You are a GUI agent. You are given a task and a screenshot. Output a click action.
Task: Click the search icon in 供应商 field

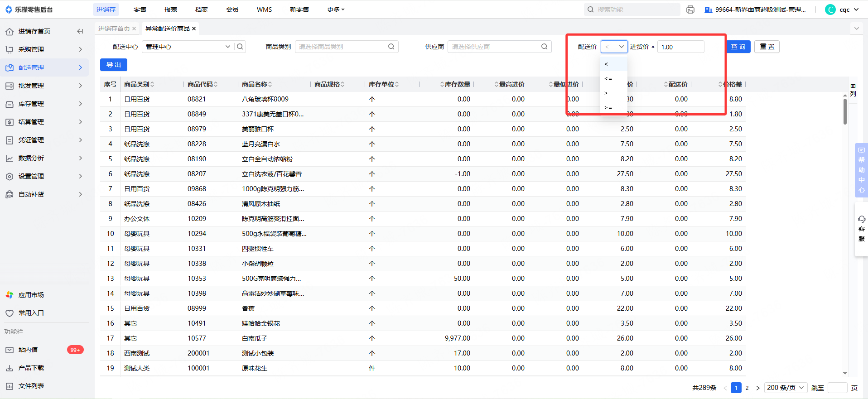click(x=545, y=47)
